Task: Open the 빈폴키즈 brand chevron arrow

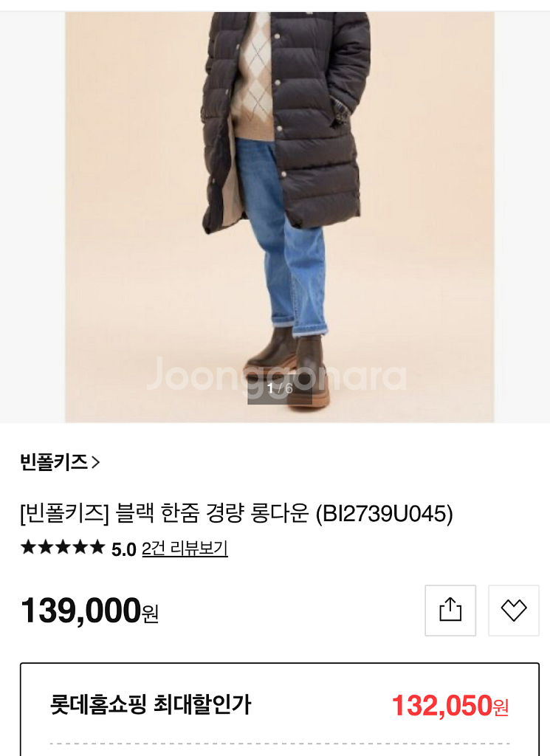Action: [x=95, y=462]
